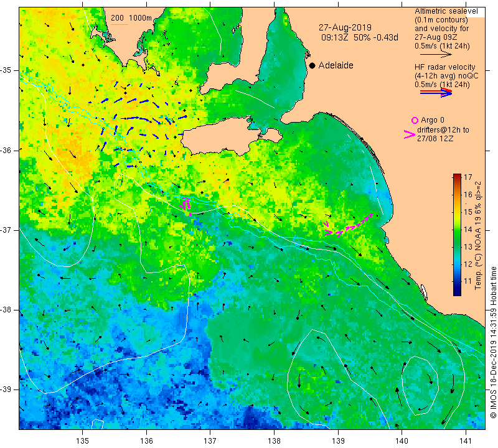Click the magenta drifters arrowhead legend symbol
Image resolution: width=498 pixels, height=448 pixels.
[x=410, y=134]
